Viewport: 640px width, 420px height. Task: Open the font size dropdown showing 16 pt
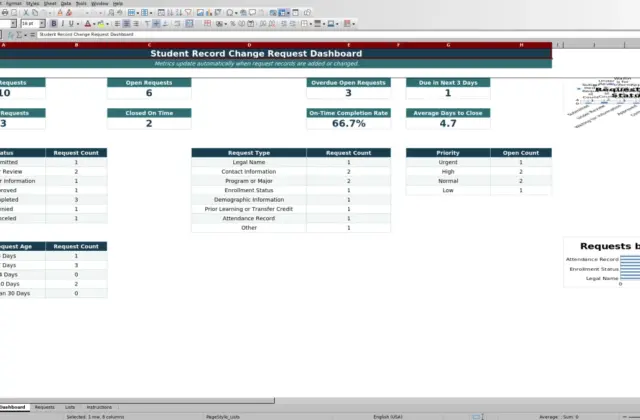click(42, 24)
